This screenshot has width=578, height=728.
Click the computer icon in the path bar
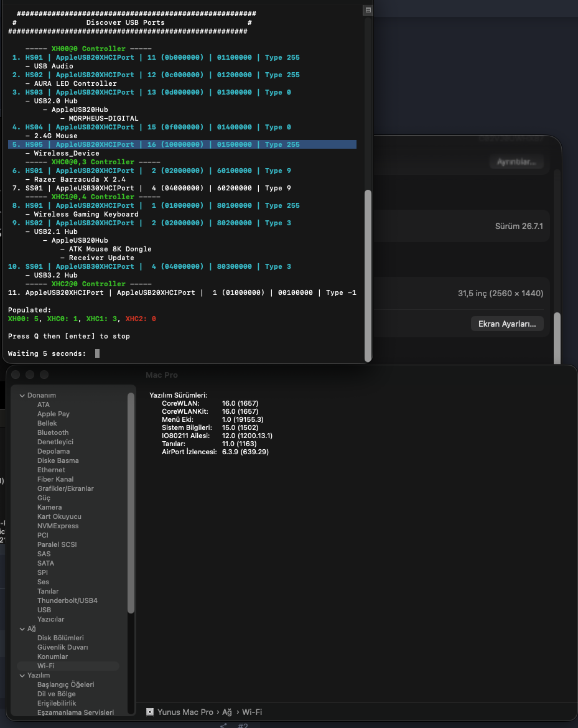pos(149,712)
